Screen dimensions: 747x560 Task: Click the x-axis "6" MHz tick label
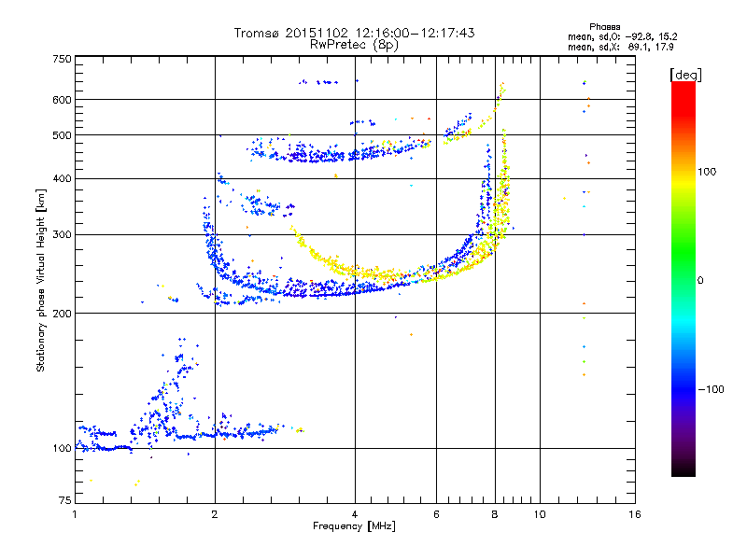coord(436,514)
